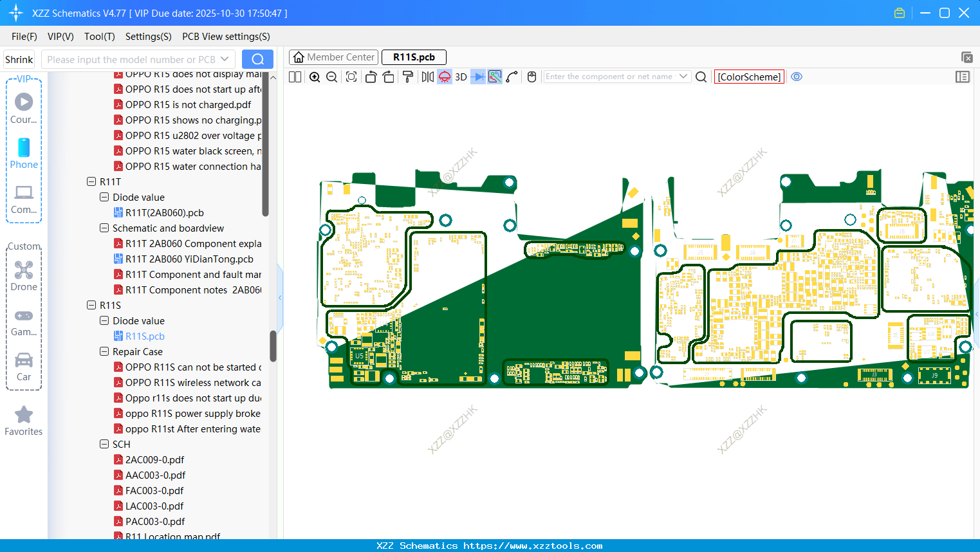Click the XZZ Schematics app logo
980x552 pixels.
[16, 13]
